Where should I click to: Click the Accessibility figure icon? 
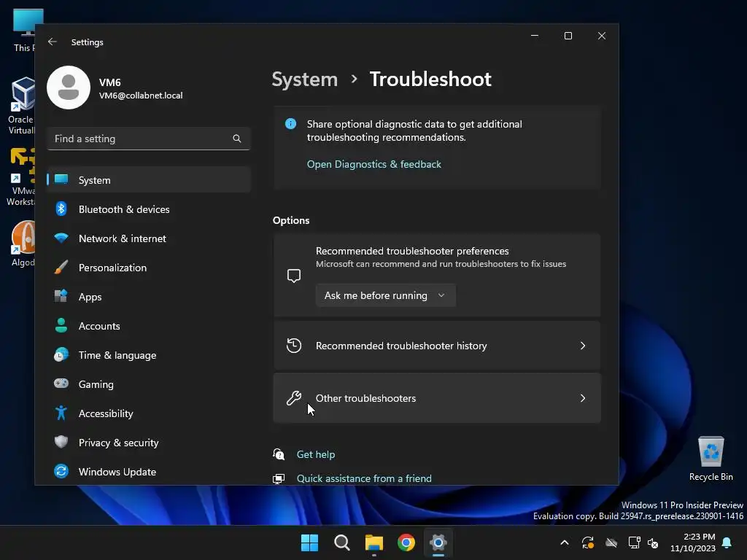point(61,413)
